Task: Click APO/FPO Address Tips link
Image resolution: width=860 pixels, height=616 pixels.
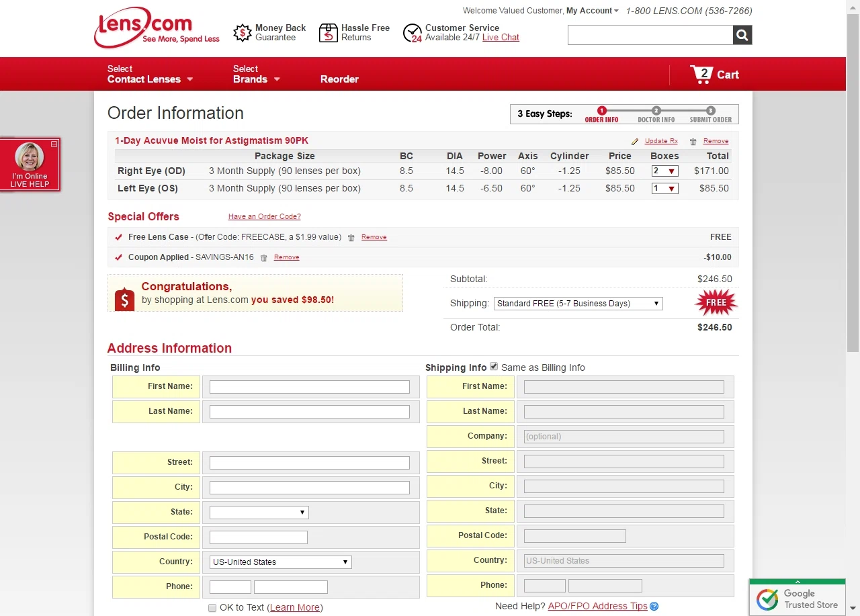Action: pos(597,606)
